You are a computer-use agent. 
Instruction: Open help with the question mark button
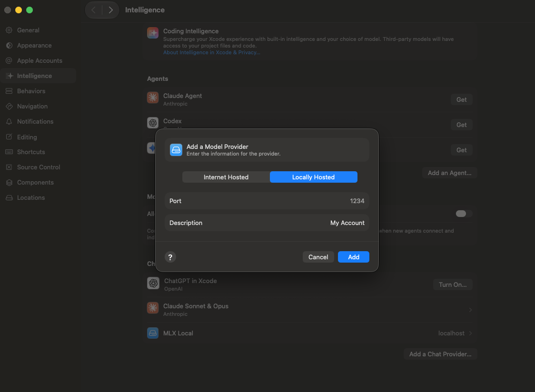click(170, 257)
